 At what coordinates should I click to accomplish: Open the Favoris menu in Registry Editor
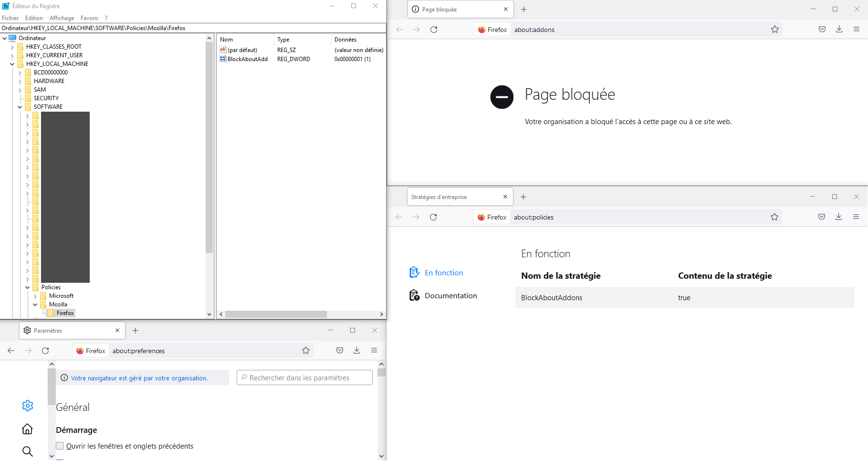click(x=89, y=18)
